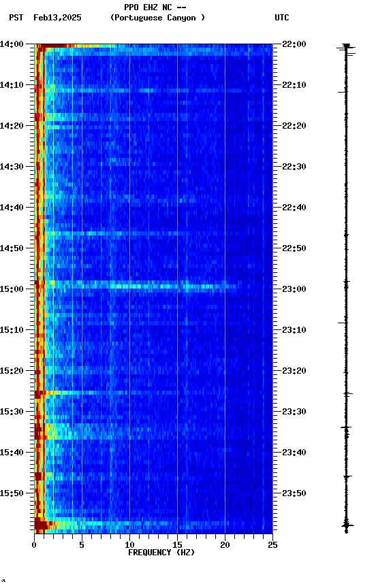This screenshot has width=376, height=588.
Task: Click the 15:40 PST time label
Action: [x=12, y=453]
